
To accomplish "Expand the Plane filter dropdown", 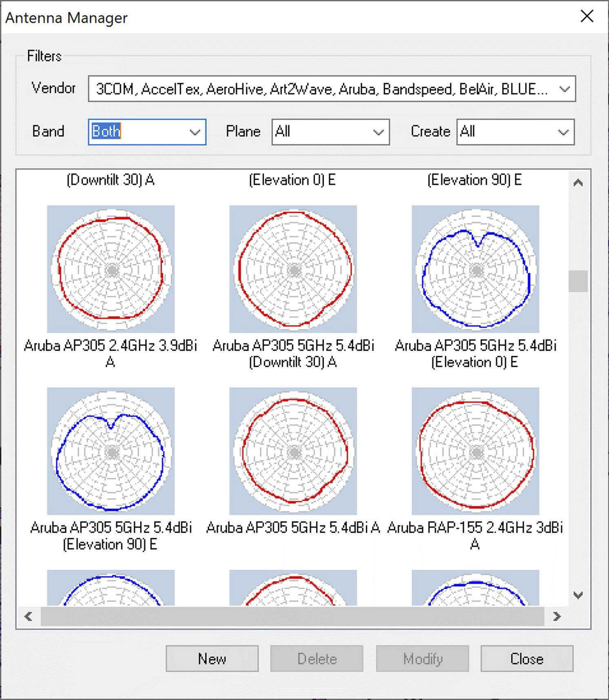I will pos(331,132).
